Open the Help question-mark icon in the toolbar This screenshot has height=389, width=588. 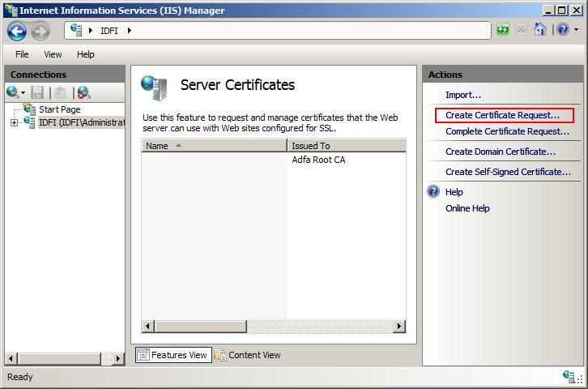tap(563, 29)
